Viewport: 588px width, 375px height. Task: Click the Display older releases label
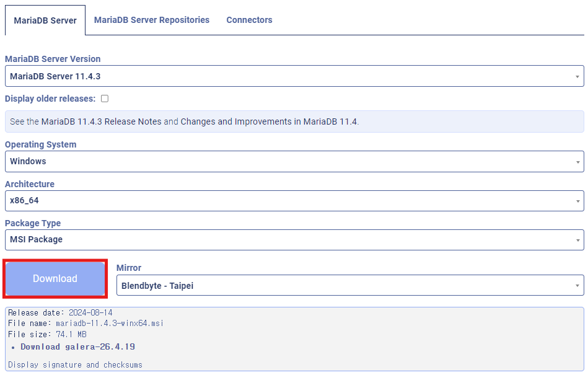pos(50,99)
